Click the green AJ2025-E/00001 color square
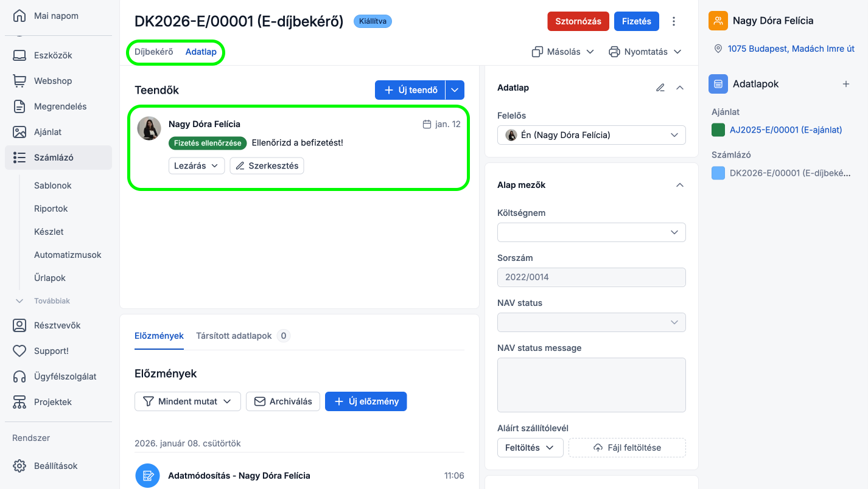This screenshot has width=868, height=489. [x=718, y=130]
